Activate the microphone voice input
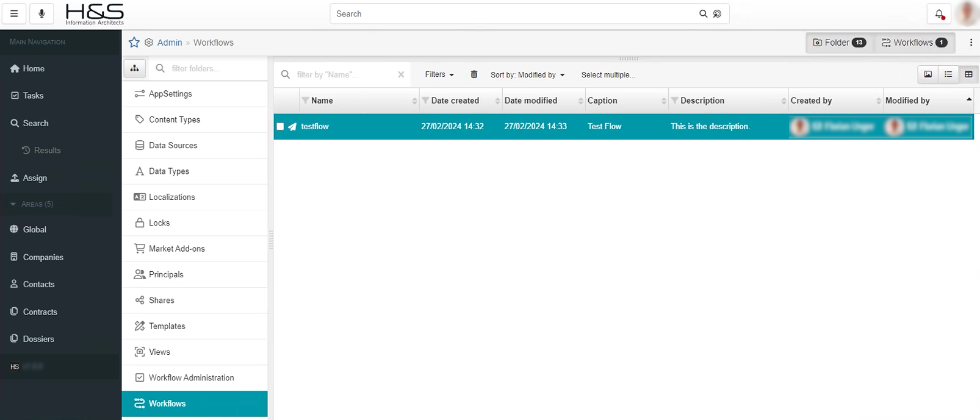 41,13
